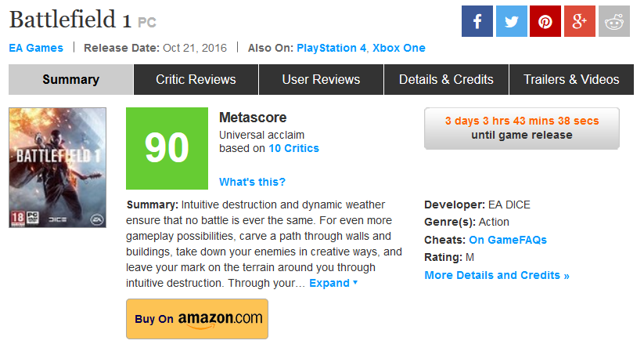
Task: Click the Buy On Amazon.com button
Action: point(197,318)
